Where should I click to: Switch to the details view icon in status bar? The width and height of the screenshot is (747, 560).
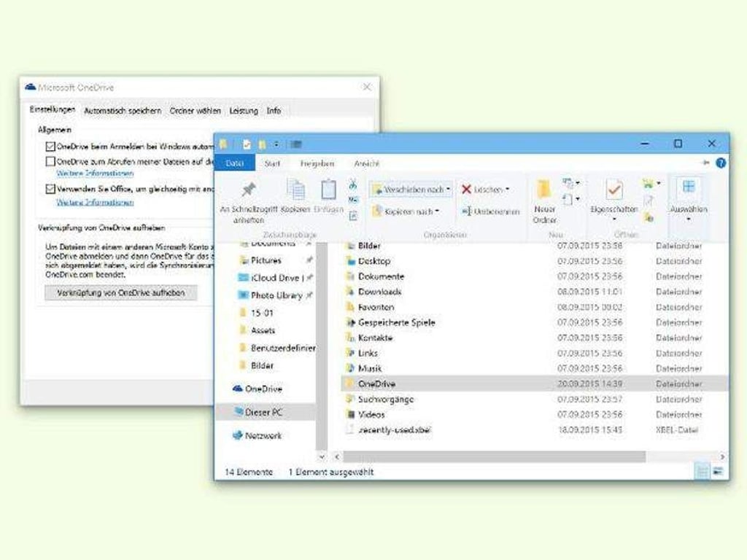702,472
